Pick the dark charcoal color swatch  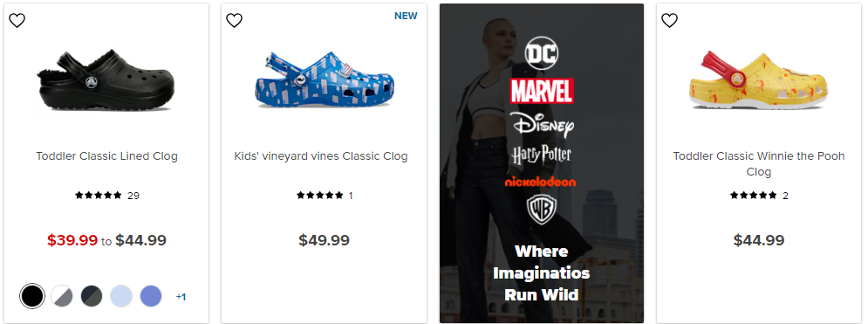click(x=92, y=296)
